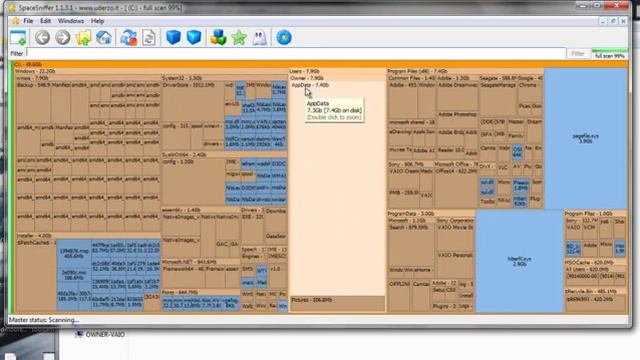Go up one folder level
The height and width of the screenshot is (360, 640).
click(x=83, y=38)
